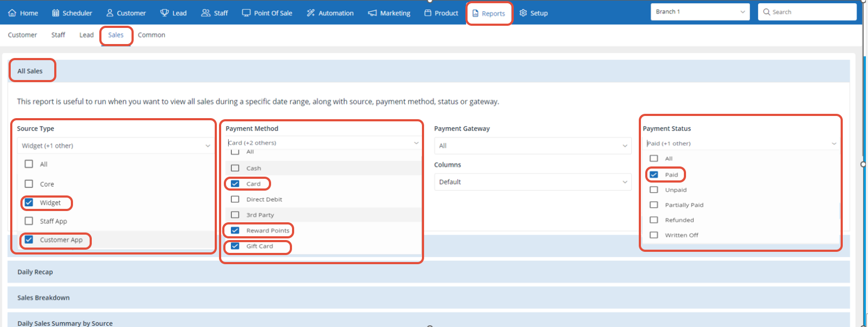Check the Written Off payment status
This screenshot has width=868, height=327.
pyautogui.click(x=654, y=235)
